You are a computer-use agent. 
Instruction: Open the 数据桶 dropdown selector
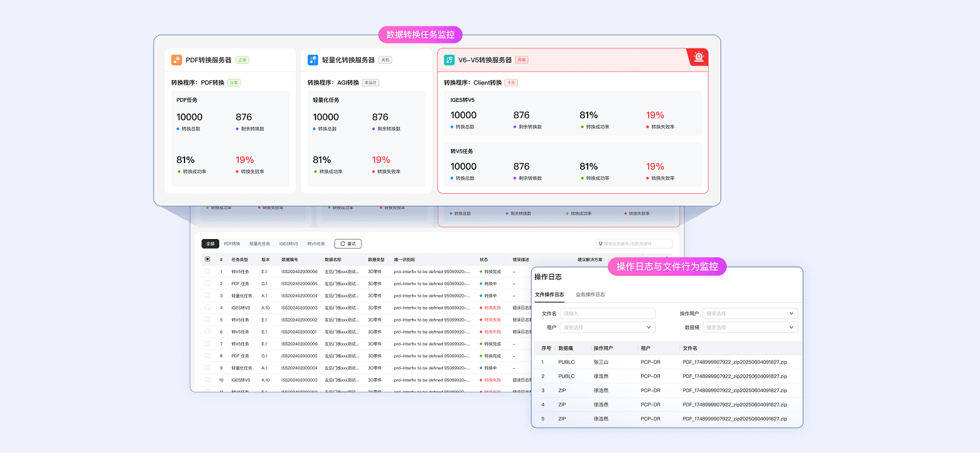(749, 327)
